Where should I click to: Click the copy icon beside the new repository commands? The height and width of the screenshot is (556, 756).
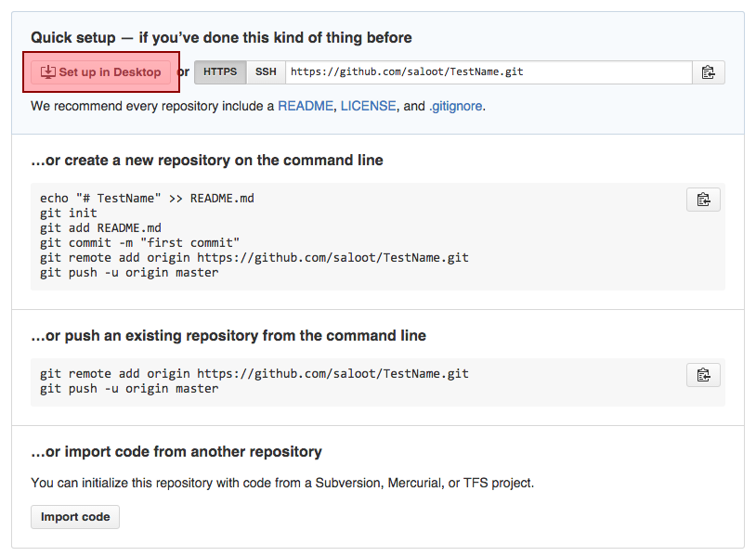(x=703, y=199)
